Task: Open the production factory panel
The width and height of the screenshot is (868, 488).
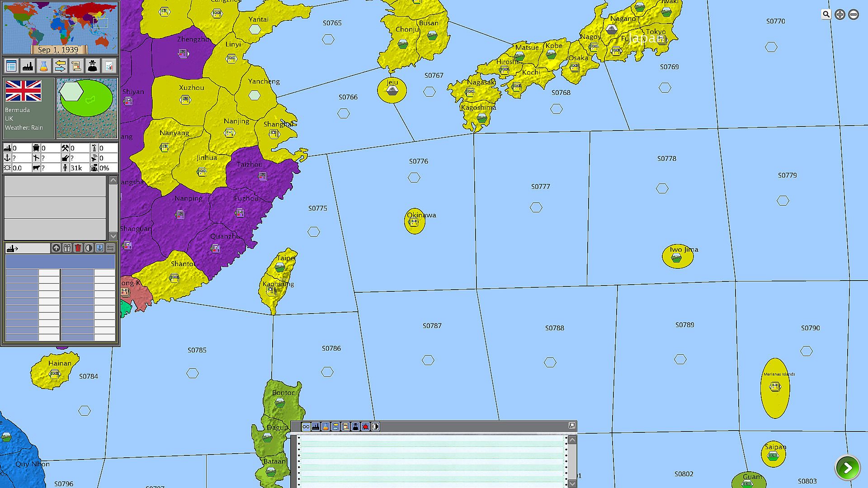Action: [28, 66]
